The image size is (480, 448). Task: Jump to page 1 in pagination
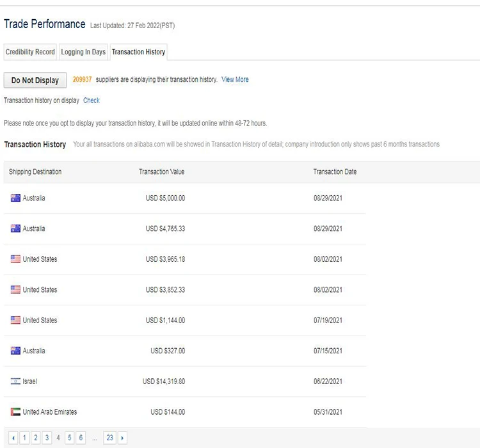[x=24, y=438]
